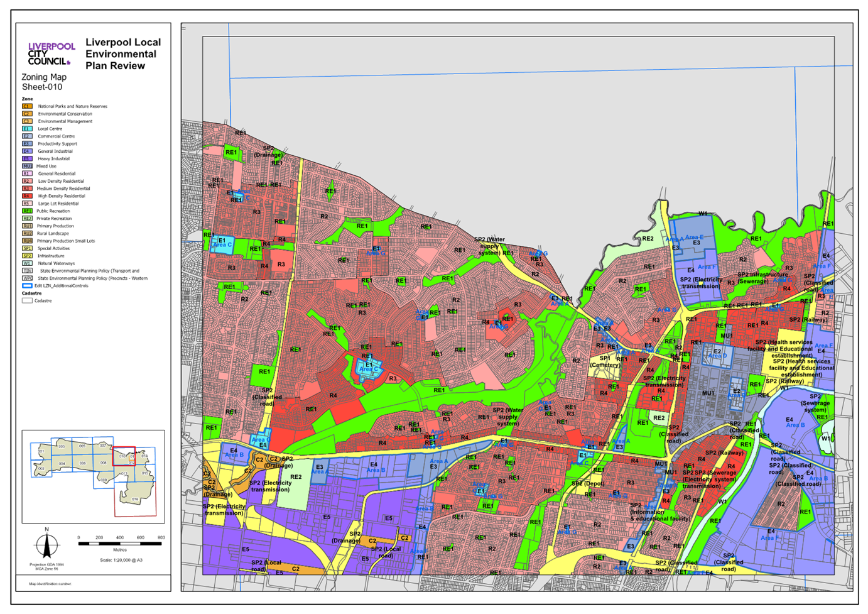Click the 'Zone' legend heading
Image resolution: width=868 pixels, height=614 pixels.
coord(27,99)
